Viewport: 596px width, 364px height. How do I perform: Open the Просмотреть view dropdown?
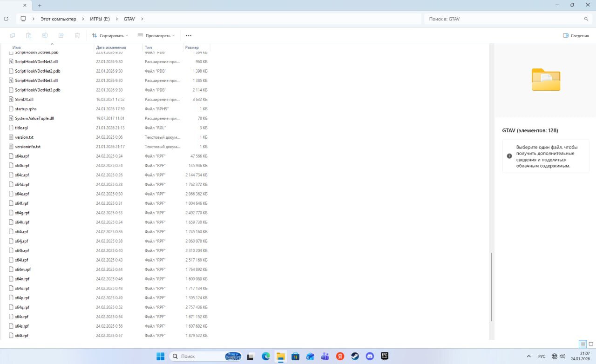[x=156, y=35]
